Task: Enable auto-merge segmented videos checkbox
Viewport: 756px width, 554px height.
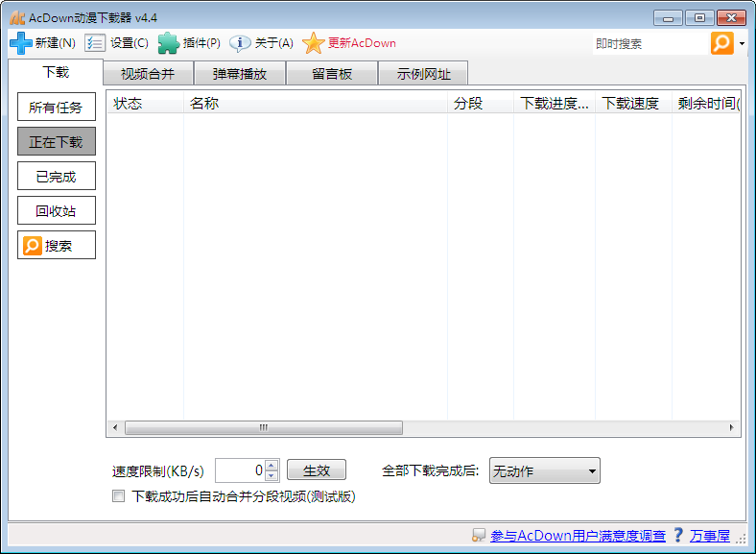Action: pos(118,496)
